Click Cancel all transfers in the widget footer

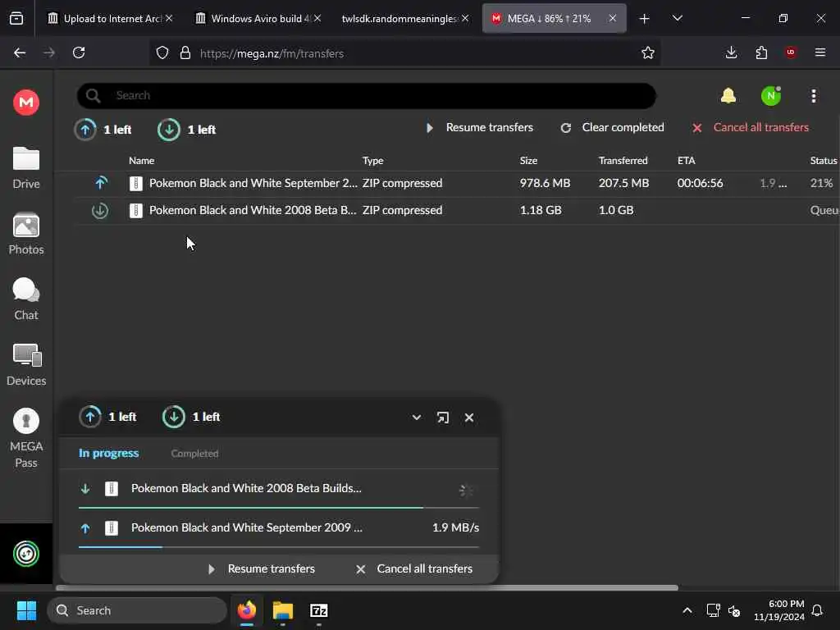pyautogui.click(x=414, y=569)
